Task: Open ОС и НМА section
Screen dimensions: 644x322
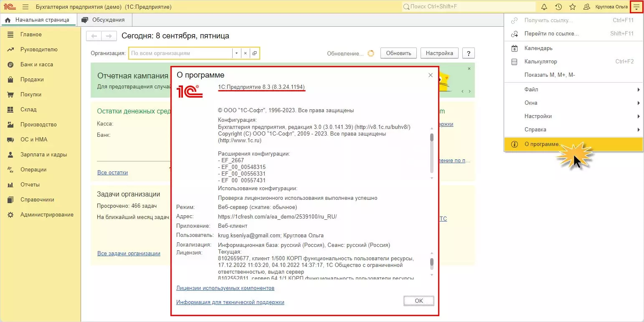Action: pyautogui.click(x=41, y=140)
